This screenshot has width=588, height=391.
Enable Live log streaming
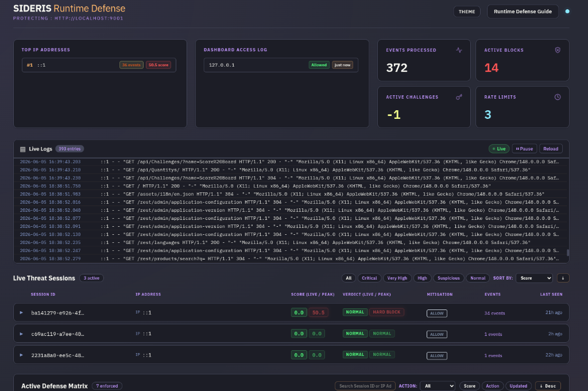coord(499,149)
